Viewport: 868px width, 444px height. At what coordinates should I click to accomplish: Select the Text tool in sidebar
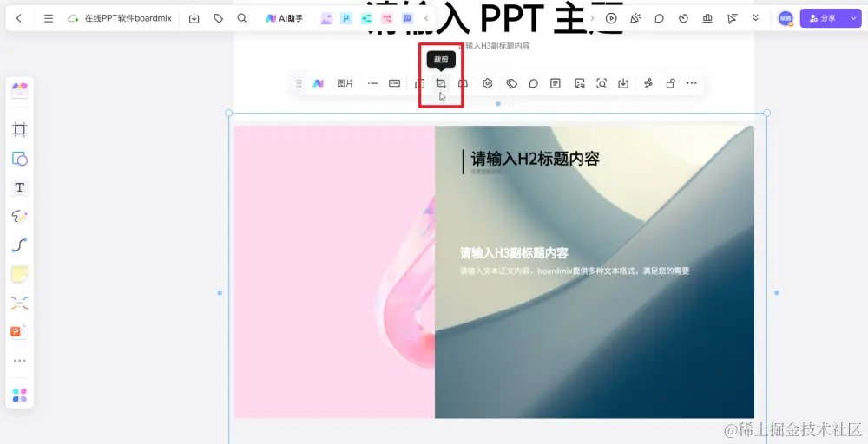(x=20, y=187)
